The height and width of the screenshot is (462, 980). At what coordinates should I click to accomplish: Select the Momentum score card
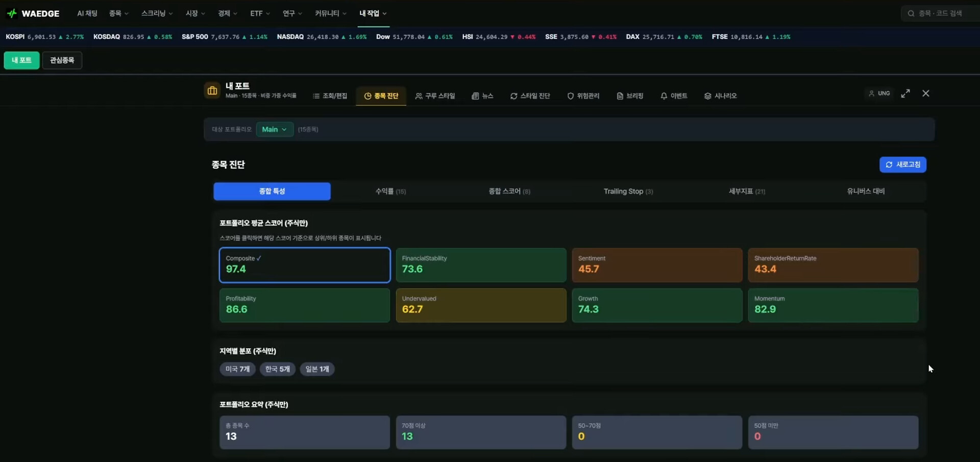pyautogui.click(x=833, y=305)
